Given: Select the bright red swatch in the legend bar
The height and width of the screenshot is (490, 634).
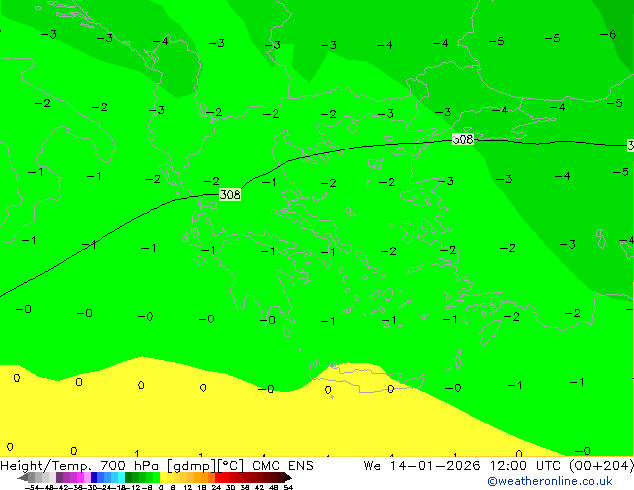Looking at the screenshot, I should [x=218, y=478].
